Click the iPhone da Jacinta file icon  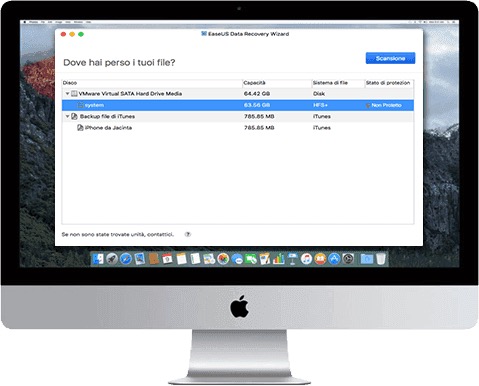tap(80, 128)
